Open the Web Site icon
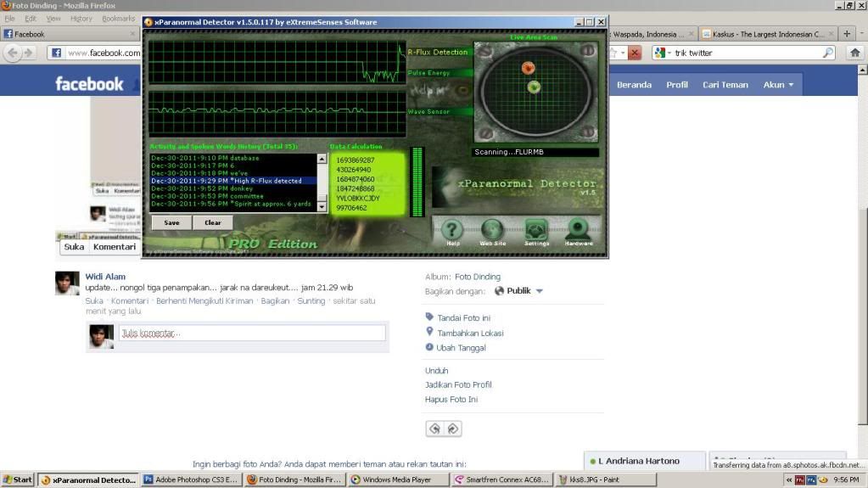Screen dimensions: 868x488 [x=492, y=230]
